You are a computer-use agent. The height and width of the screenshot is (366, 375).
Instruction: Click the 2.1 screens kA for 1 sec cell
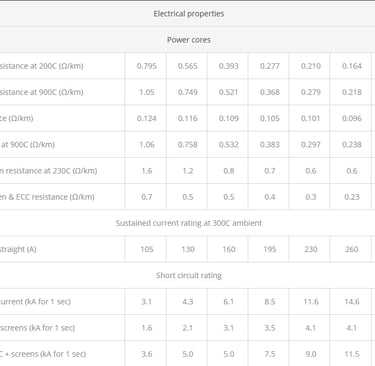[188, 328]
